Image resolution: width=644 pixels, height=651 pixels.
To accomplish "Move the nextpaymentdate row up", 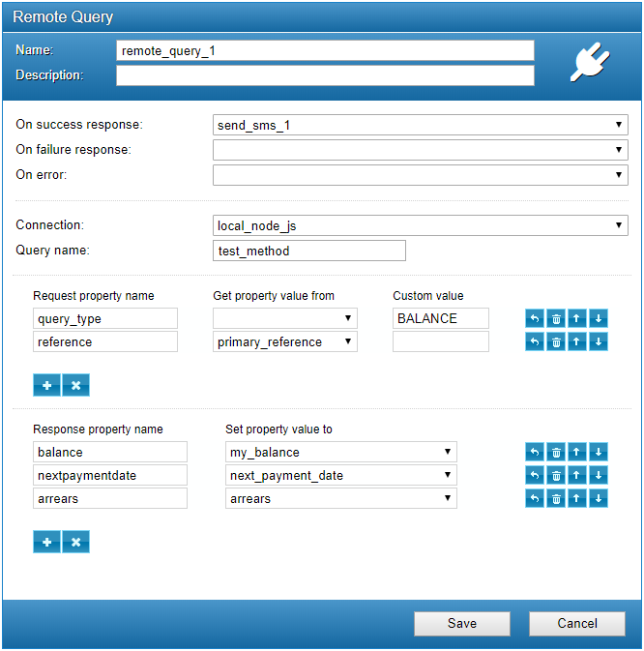I will pos(576,475).
